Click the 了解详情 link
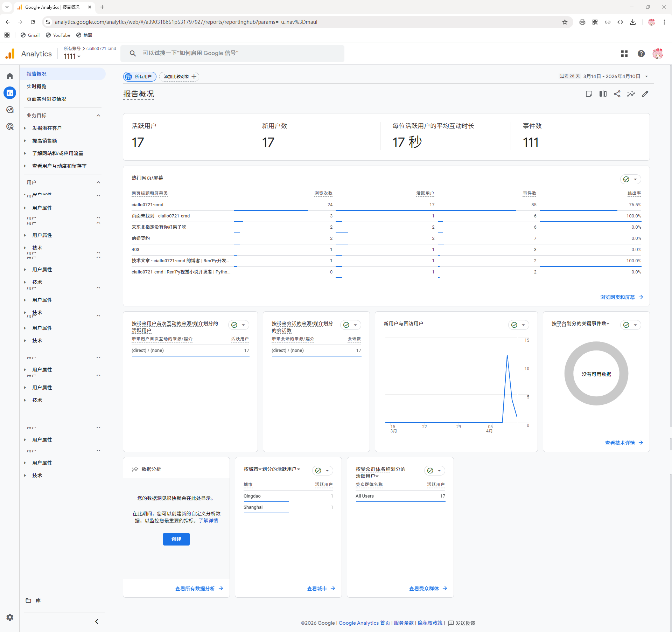Image resolution: width=672 pixels, height=632 pixels. point(208,521)
